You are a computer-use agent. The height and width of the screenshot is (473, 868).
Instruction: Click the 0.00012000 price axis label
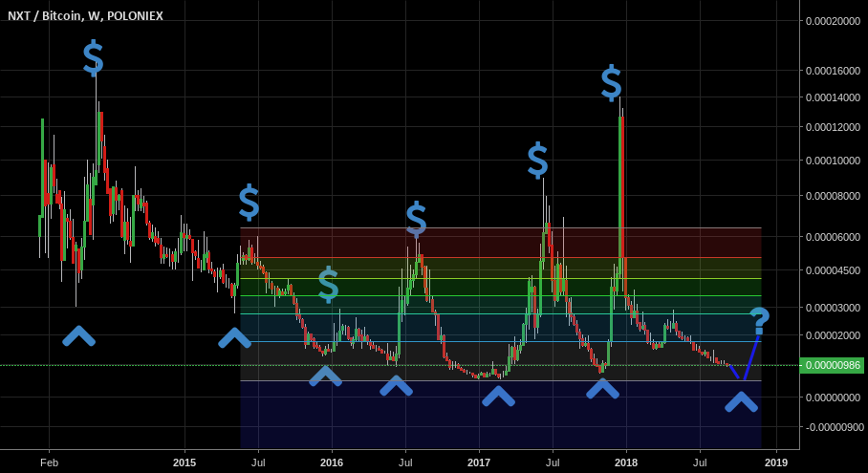tap(834, 127)
